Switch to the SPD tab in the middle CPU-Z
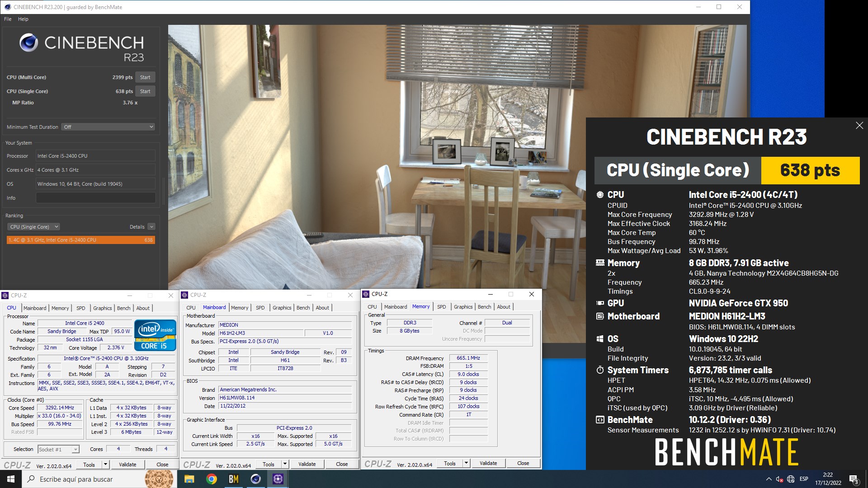The height and width of the screenshot is (488, 868). click(260, 308)
